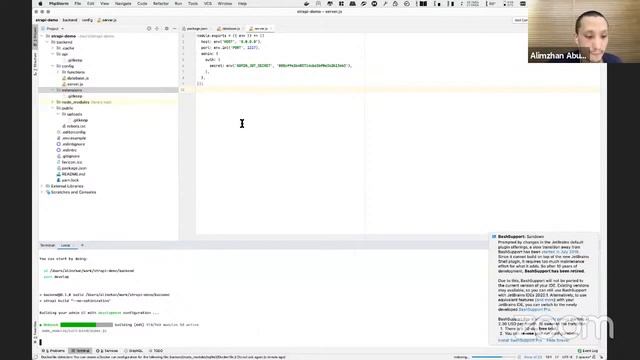Click the server.js file icon in project tree
The height and width of the screenshot is (360, 640).
coord(64,84)
